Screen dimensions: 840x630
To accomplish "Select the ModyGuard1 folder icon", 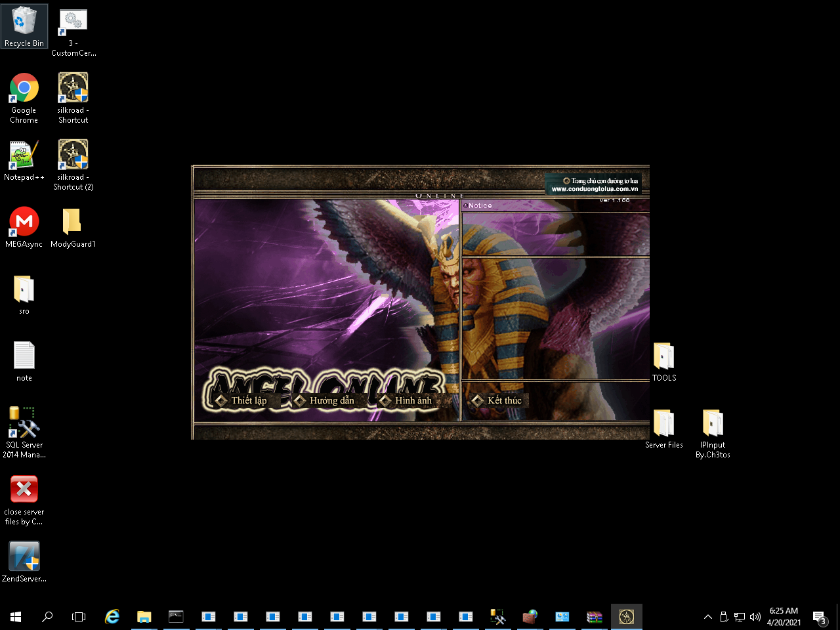I will pos(73,228).
